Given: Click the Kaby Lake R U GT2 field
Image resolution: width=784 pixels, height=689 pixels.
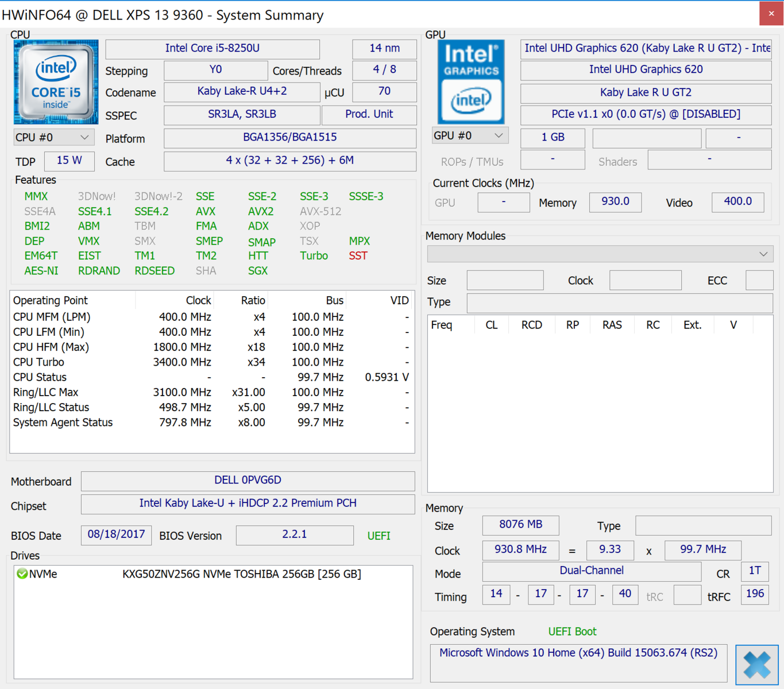Looking at the screenshot, I should tap(646, 93).
